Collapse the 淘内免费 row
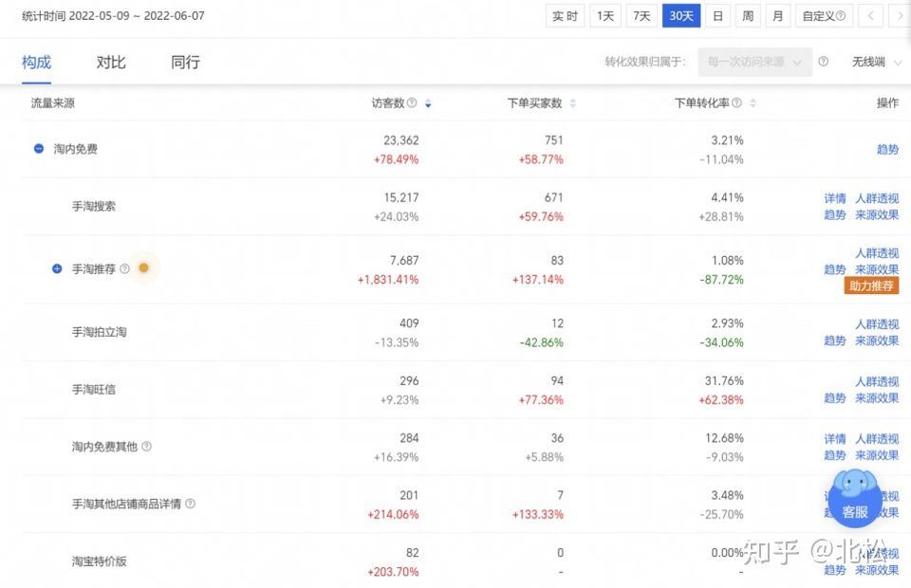Screen dimensions: 911x588 [x=39, y=149]
